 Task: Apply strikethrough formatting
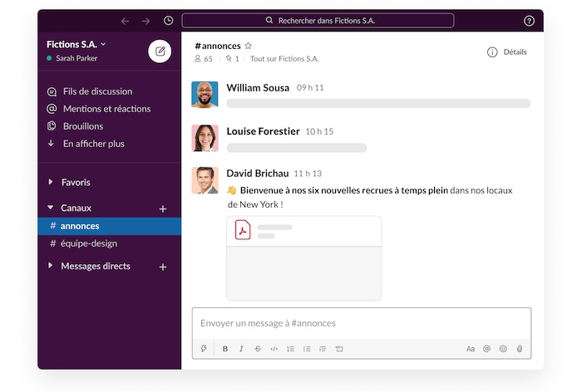point(257,349)
